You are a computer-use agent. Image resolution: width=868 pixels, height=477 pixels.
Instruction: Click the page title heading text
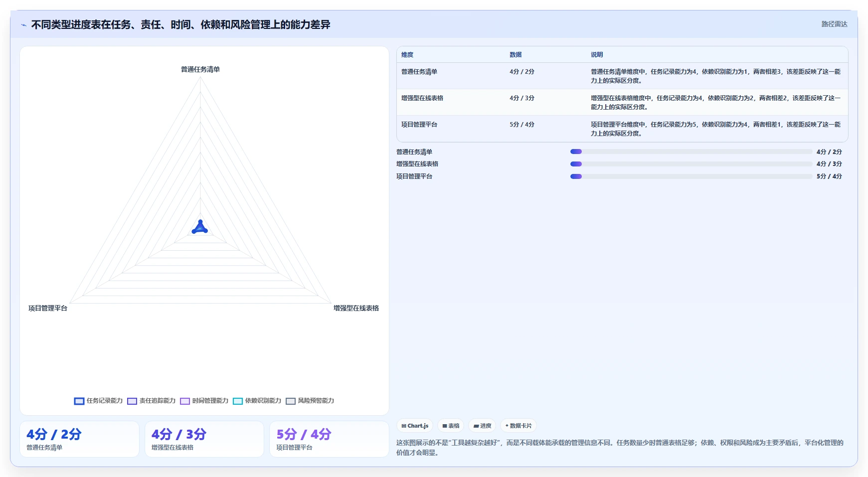(x=180, y=24)
